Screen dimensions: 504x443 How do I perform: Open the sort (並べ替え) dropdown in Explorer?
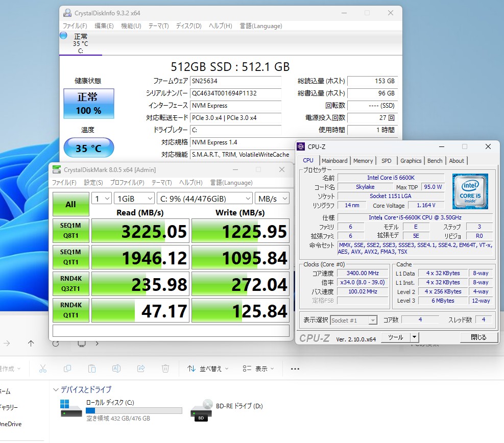[208, 369]
